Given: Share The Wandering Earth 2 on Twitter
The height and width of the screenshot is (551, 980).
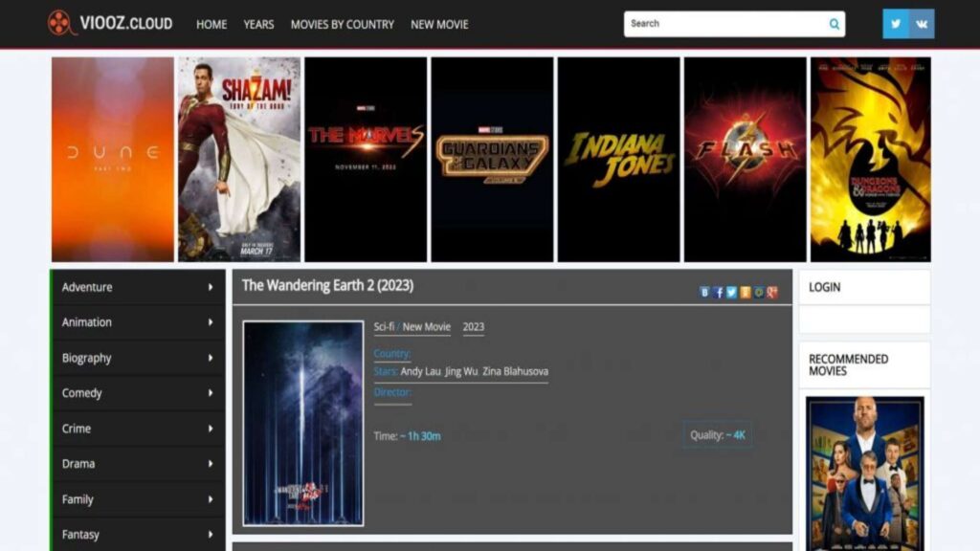Looking at the screenshot, I should tap(731, 292).
